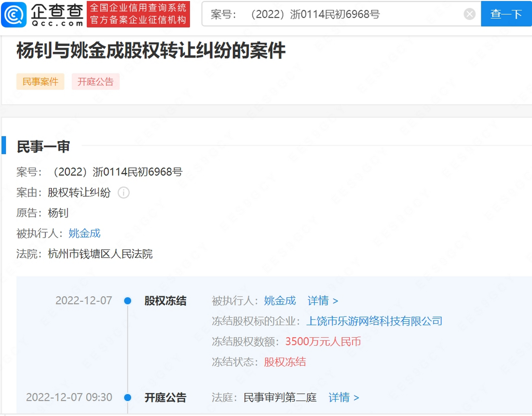This screenshot has width=532, height=416.
Task: Click the case title 杨钏与姚金成股权转让纠纷的案件
Action: 150,49
